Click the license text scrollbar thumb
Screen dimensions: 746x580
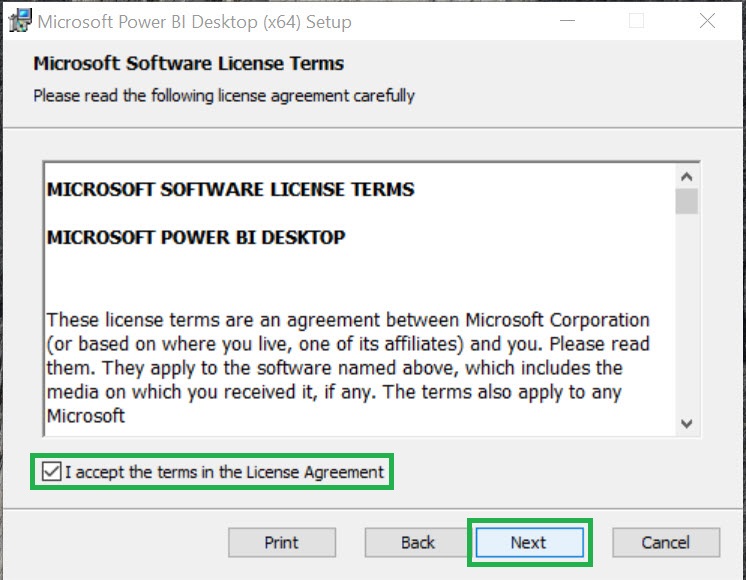[x=686, y=201]
